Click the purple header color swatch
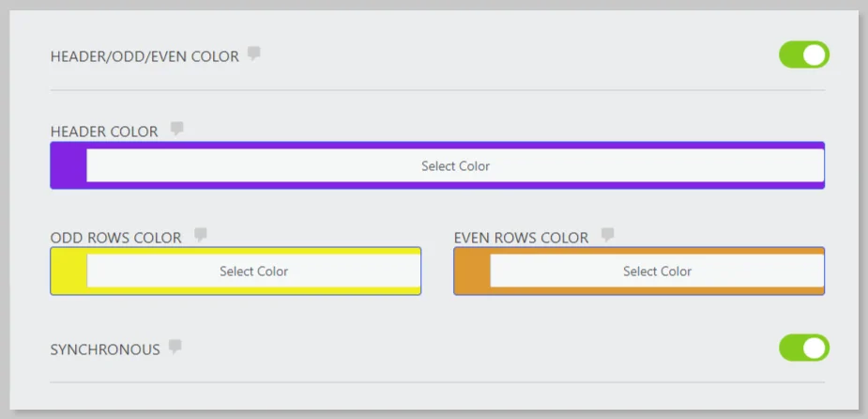Screen dimensions: 868x419 (x=69, y=166)
